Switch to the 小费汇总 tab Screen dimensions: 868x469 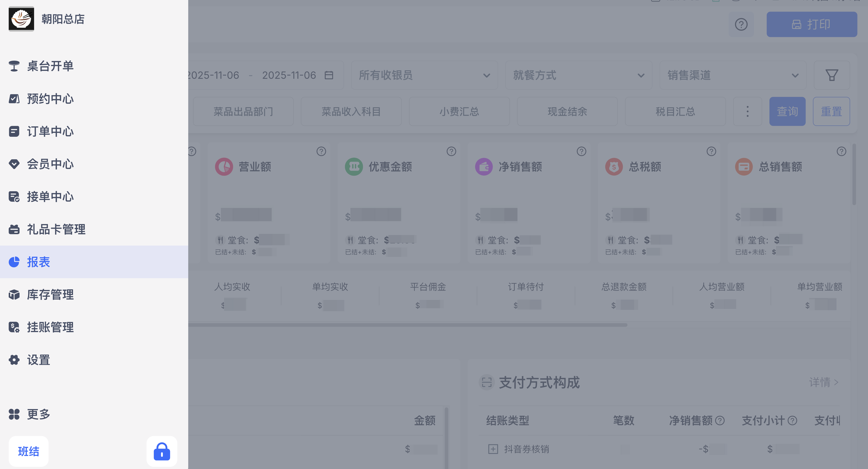[x=459, y=112]
